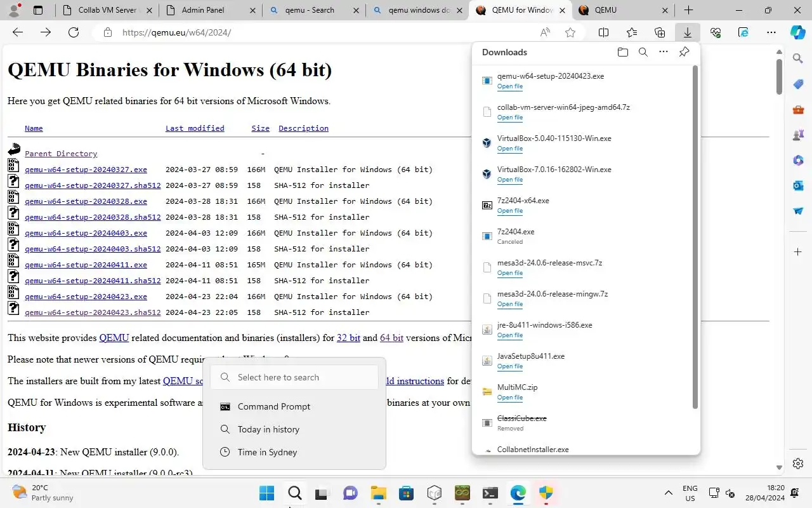Open Tools briefcase icon in sidebar
The image size is (812, 508).
click(798, 110)
